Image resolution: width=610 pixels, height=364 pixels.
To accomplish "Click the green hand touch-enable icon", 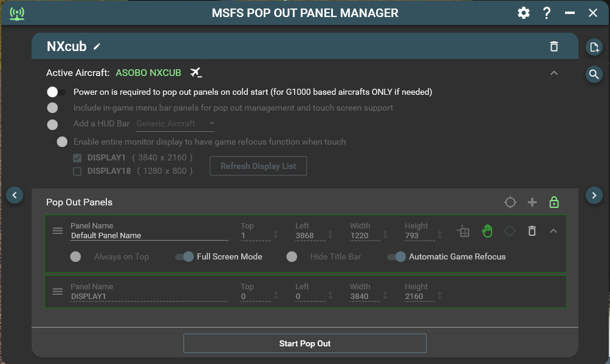I will (x=487, y=231).
